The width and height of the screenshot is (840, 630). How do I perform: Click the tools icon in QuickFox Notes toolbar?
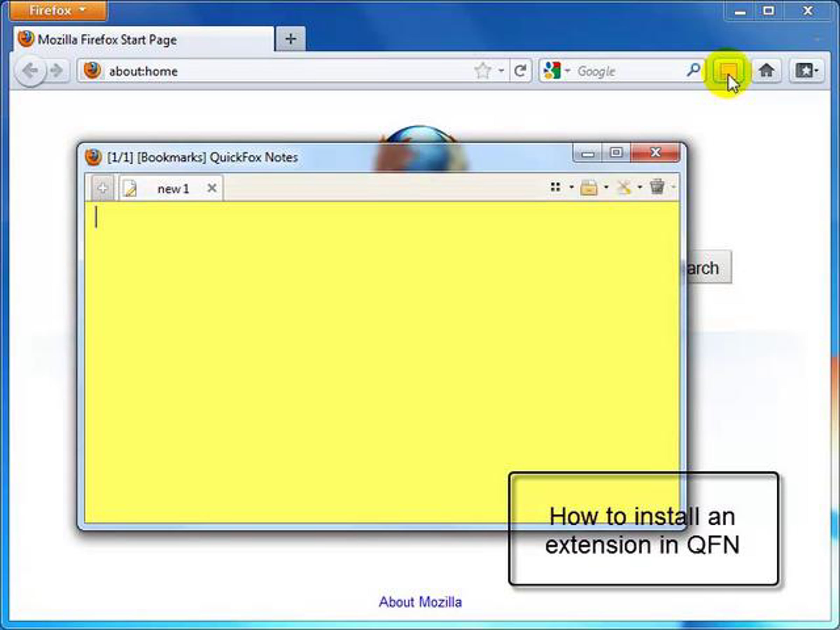point(624,187)
